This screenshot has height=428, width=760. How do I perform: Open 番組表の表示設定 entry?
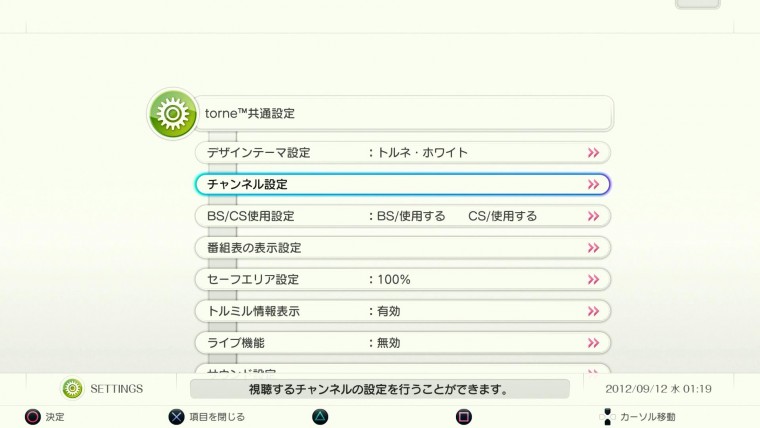tap(401, 248)
